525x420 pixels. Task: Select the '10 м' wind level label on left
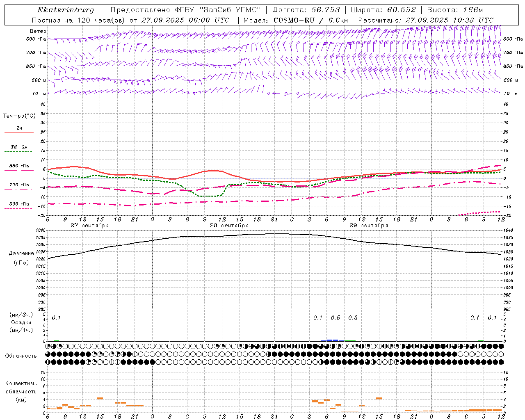(39, 94)
